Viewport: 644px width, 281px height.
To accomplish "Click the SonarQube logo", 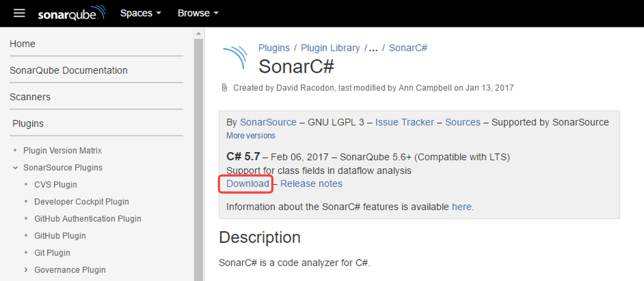I will point(72,13).
